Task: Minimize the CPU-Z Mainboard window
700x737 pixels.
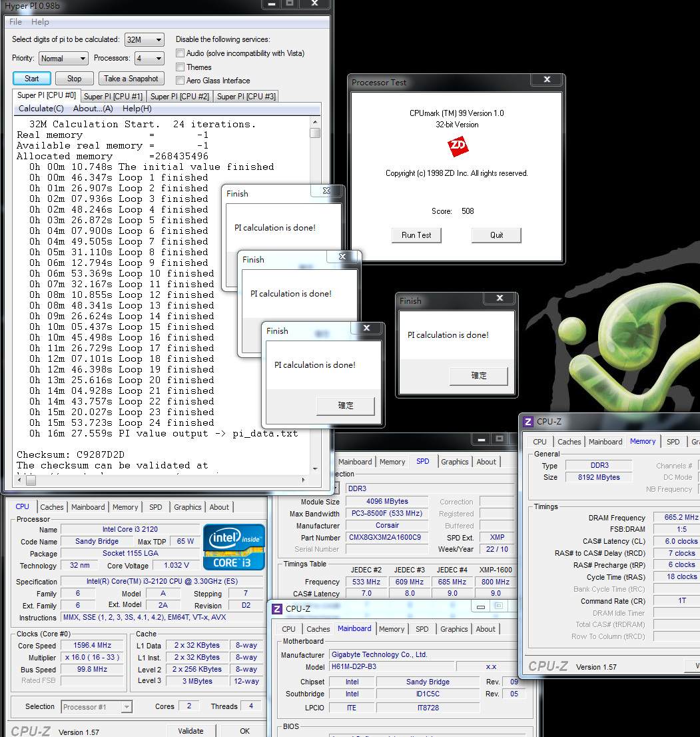Action: tap(481, 607)
